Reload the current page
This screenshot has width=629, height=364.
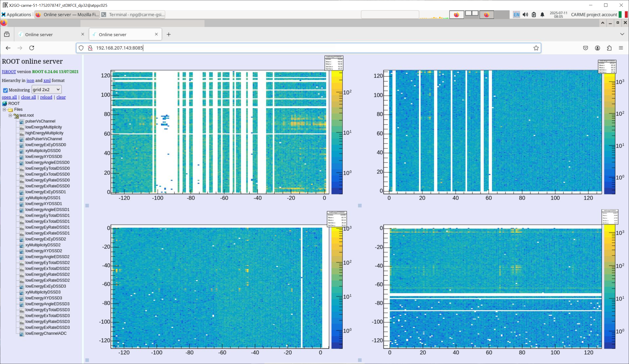point(32,48)
